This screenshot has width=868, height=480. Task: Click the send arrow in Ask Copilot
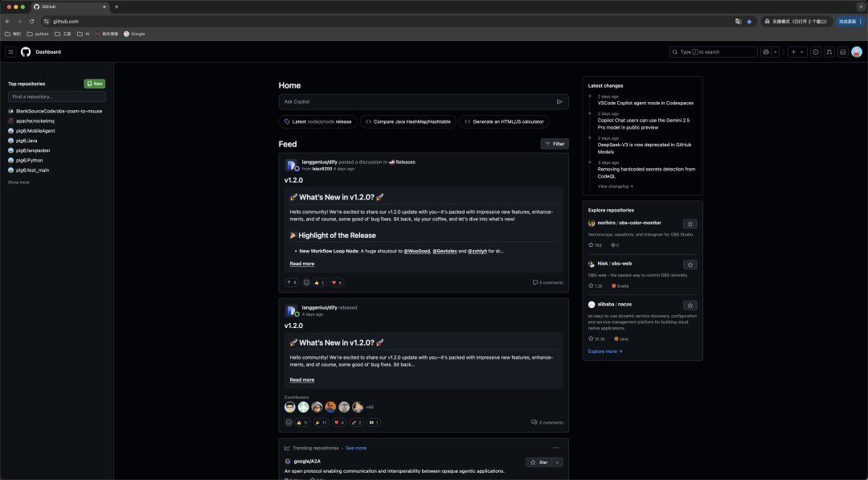(x=559, y=102)
